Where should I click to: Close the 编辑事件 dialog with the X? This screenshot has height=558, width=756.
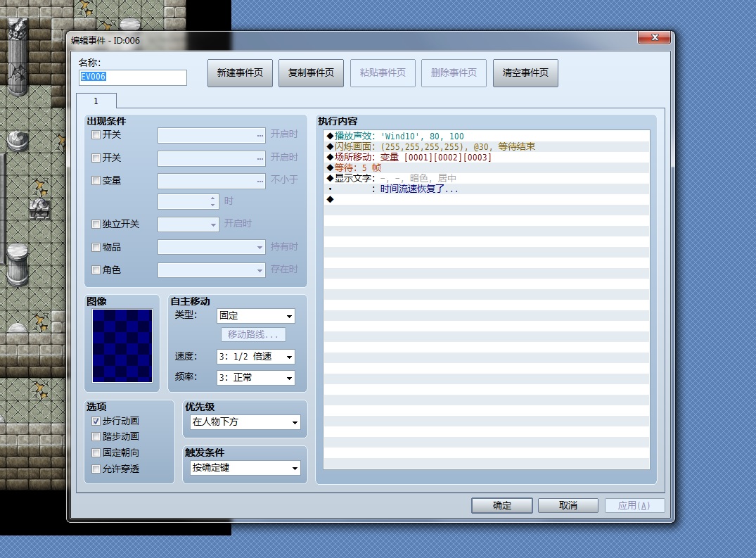pos(654,37)
